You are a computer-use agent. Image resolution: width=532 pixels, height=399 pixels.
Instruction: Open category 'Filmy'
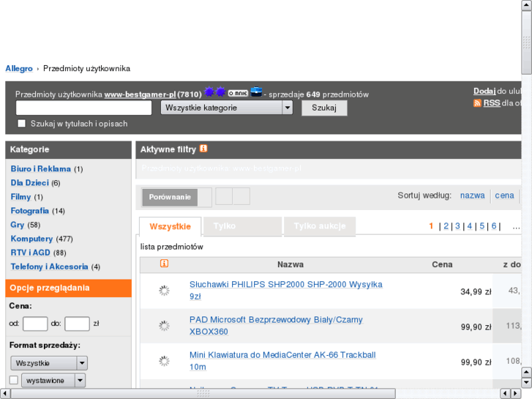pyautogui.click(x=20, y=197)
